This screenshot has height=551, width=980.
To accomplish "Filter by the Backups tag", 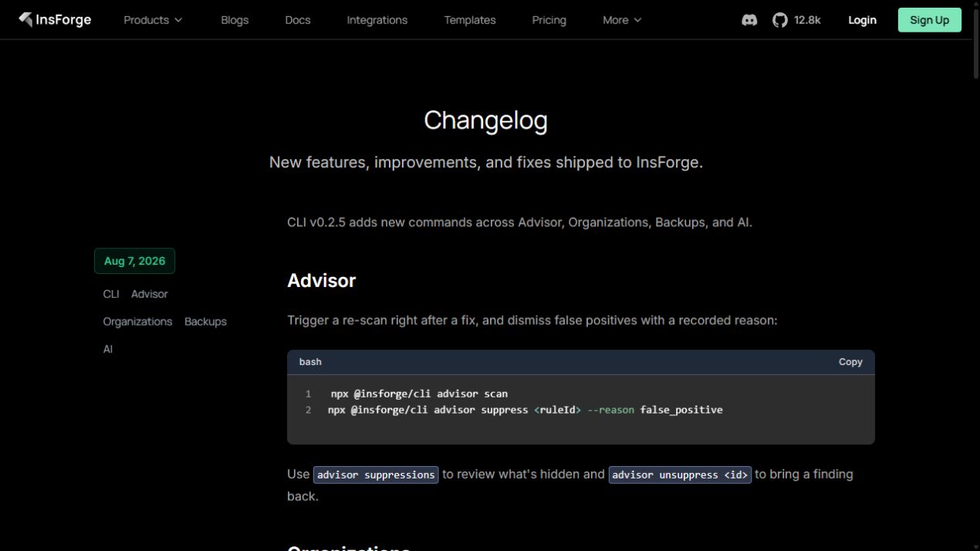I will [205, 322].
